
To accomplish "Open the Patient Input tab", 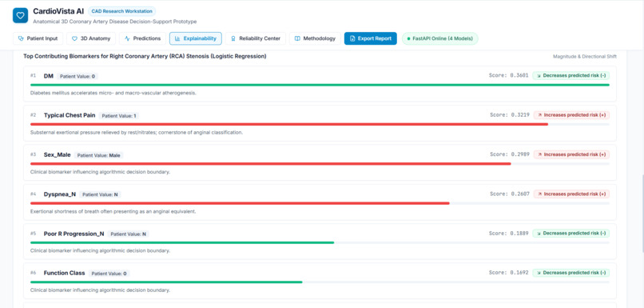I will click(38, 38).
